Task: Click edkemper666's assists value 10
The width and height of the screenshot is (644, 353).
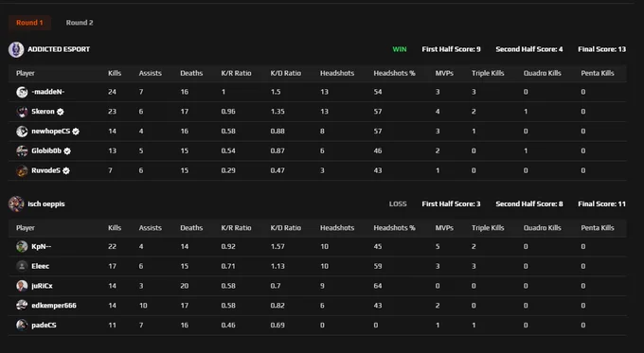Action: tap(143, 306)
